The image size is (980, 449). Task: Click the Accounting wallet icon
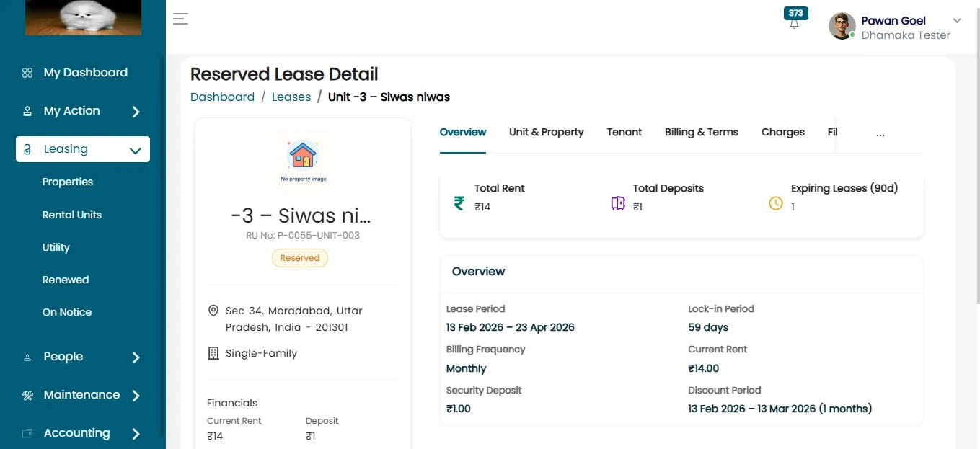(27, 433)
